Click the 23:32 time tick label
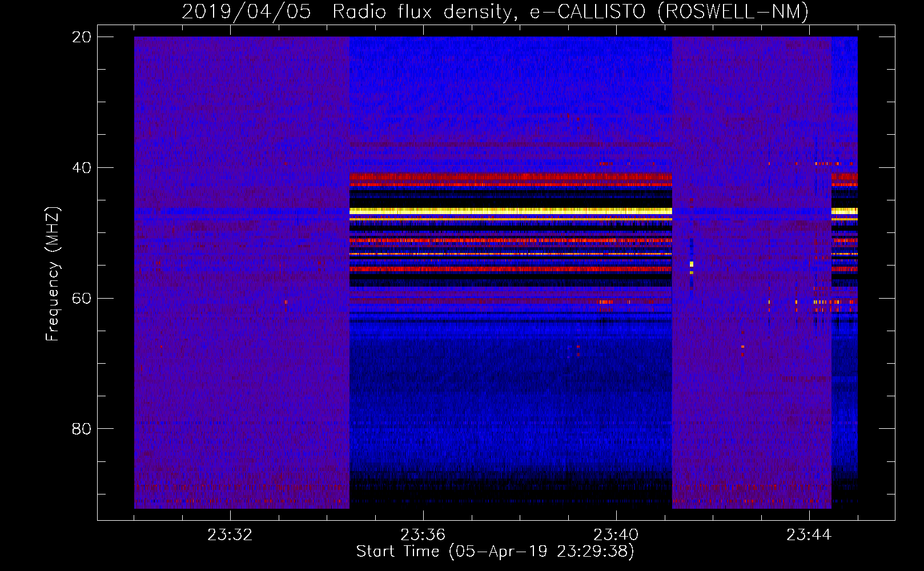The height and width of the screenshot is (571, 924). pos(230,535)
